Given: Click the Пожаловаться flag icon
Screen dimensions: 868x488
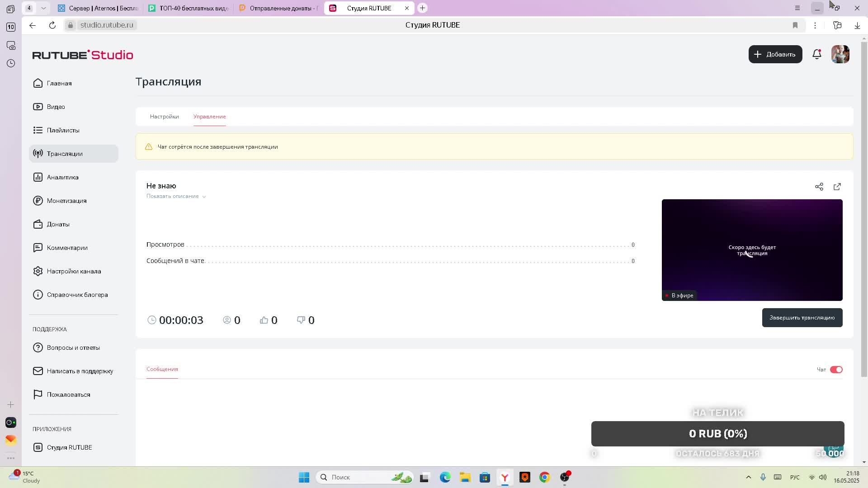Looking at the screenshot, I should (38, 394).
